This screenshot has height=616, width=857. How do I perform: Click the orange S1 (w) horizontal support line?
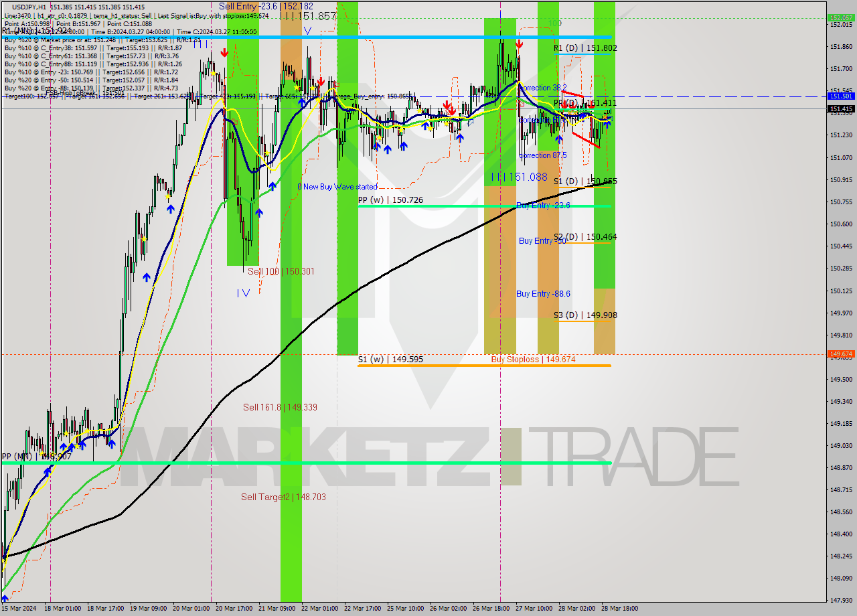point(484,366)
